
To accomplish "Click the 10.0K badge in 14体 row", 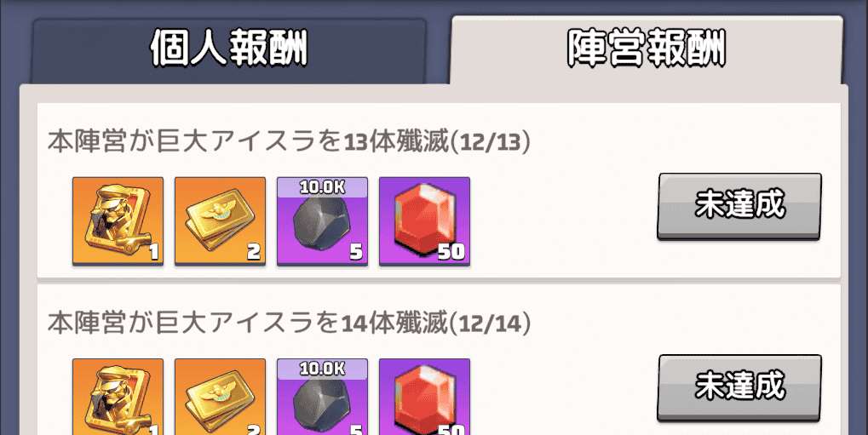I will (322, 369).
